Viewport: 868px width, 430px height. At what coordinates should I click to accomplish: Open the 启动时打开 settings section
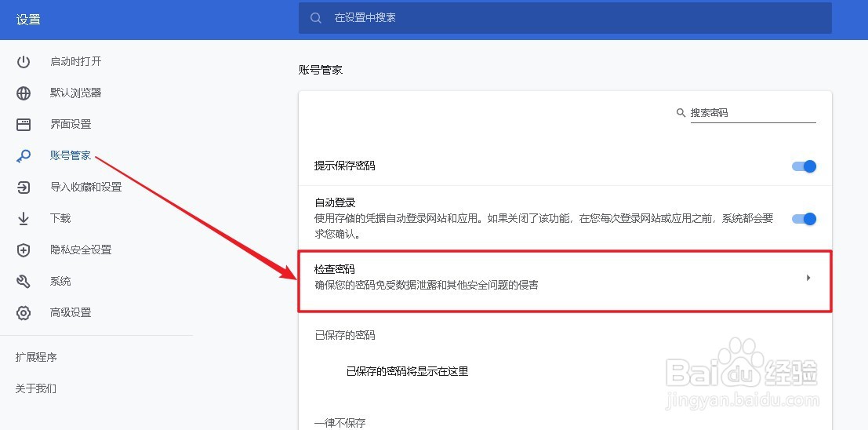(76, 61)
